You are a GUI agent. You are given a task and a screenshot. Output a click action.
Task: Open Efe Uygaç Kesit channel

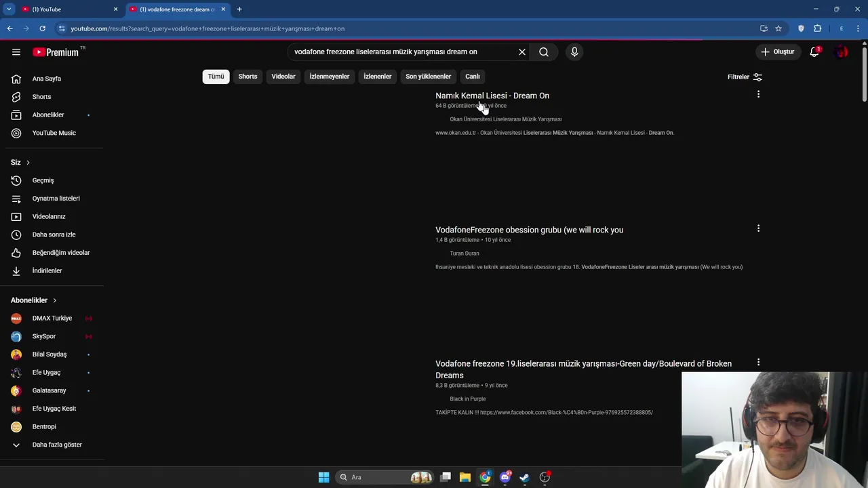(x=54, y=409)
